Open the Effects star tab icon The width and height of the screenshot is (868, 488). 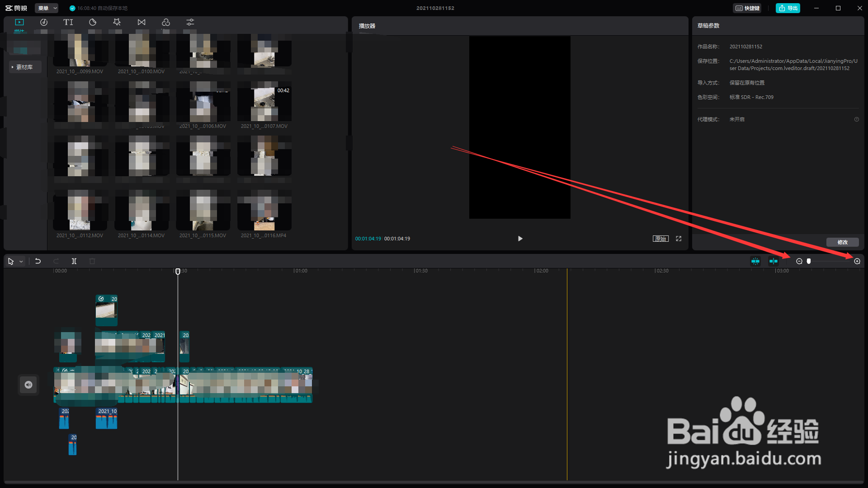coord(117,22)
